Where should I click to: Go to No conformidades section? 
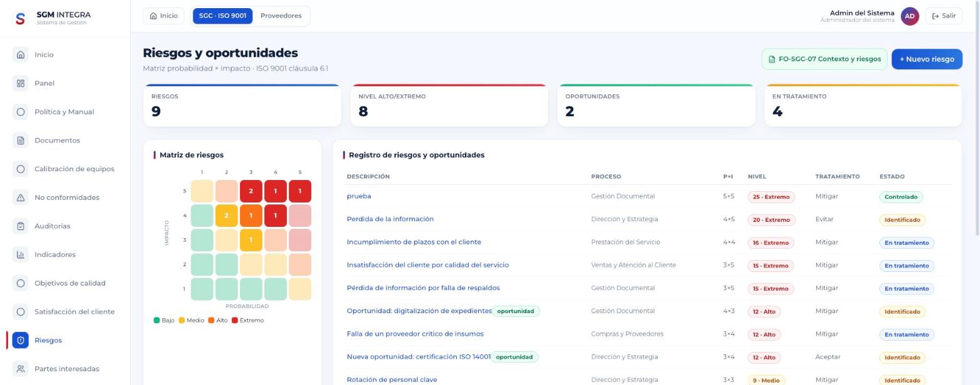pyautogui.click(x=65, y=197)
